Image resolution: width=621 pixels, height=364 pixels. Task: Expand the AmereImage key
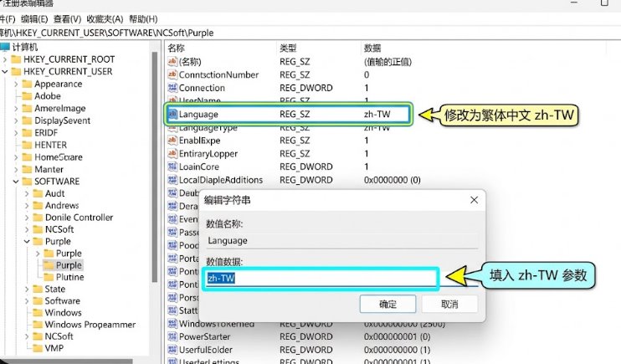click(16, 109)
